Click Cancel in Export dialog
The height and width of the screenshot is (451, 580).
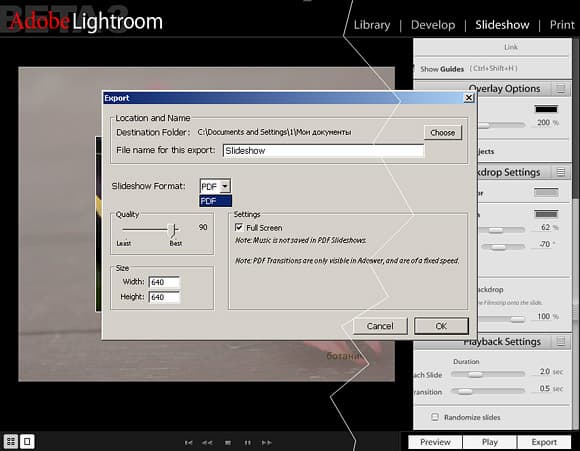[x=380, y=326]
